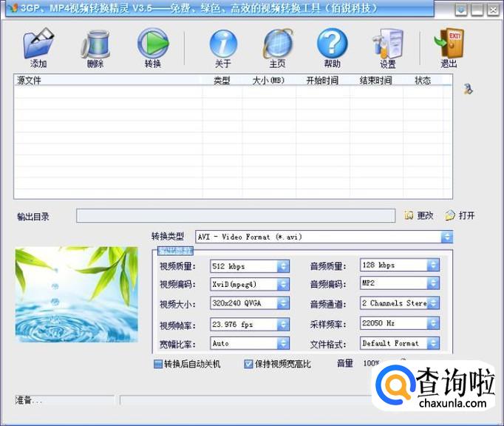Click the 状态 column header
The image size is (504, 426).
click(423, 80)
